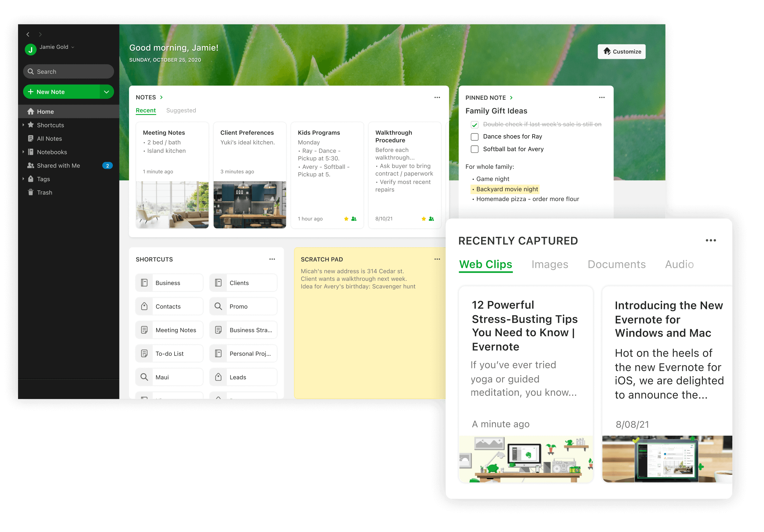This screenshot has height=532, width=764.
Task: Click the Trash bin icon in sidebar
Action: pyautogui.click(x=31, y=192)
